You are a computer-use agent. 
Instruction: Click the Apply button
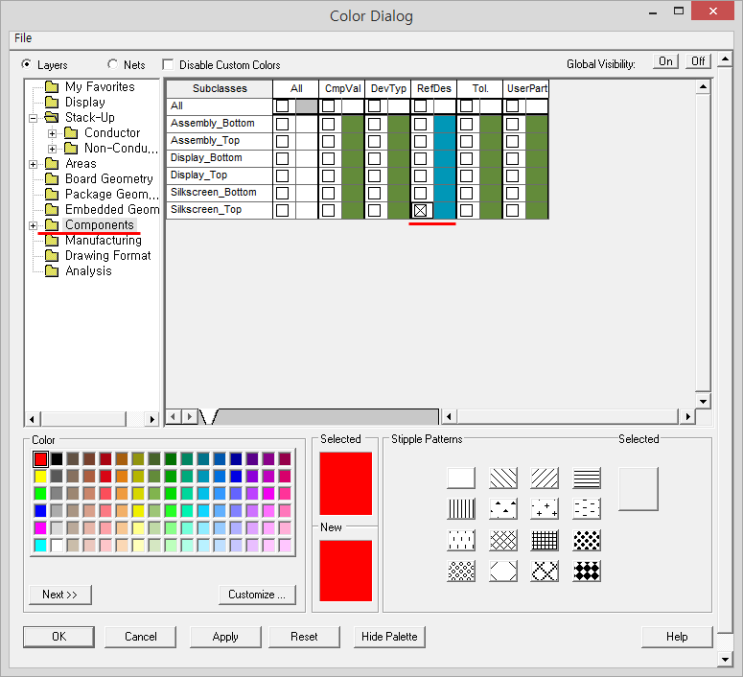pos(225,636)
